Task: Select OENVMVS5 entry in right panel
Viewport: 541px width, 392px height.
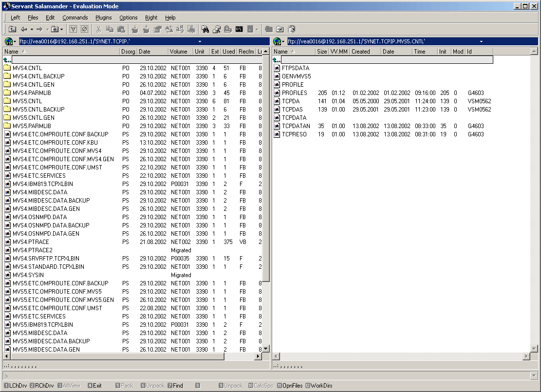Action: (x=383, y=76)
